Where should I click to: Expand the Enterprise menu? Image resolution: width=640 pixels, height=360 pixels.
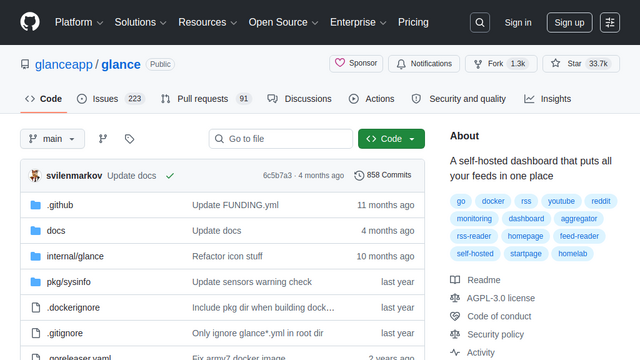(358, 22)
